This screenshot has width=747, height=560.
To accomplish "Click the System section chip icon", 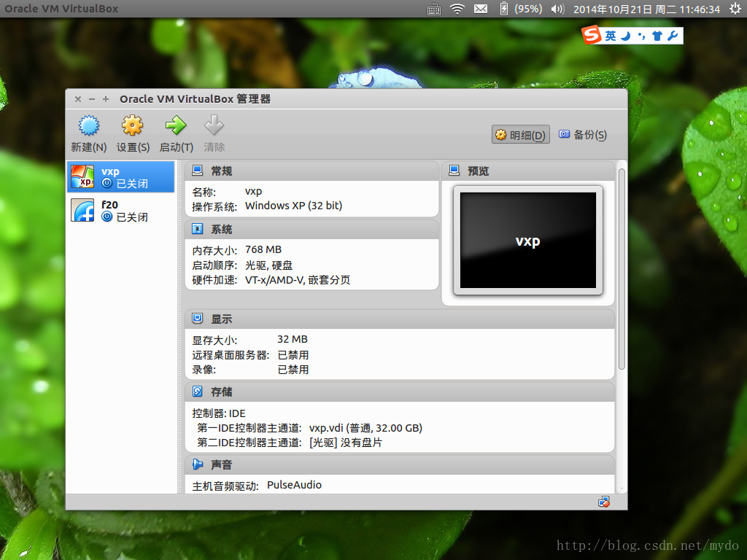I will tap(197, 229).
